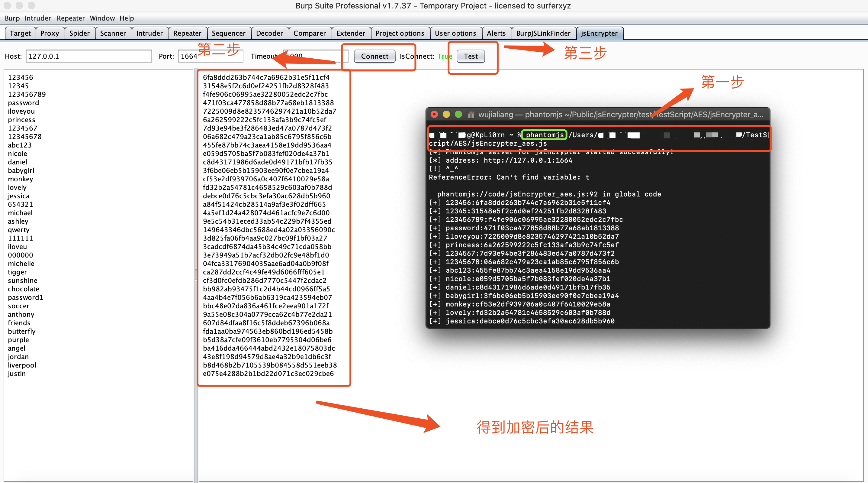This screenshot has height=483, width=868.
Task: Click the terminal's red close dot
Action: coord(434,114)
